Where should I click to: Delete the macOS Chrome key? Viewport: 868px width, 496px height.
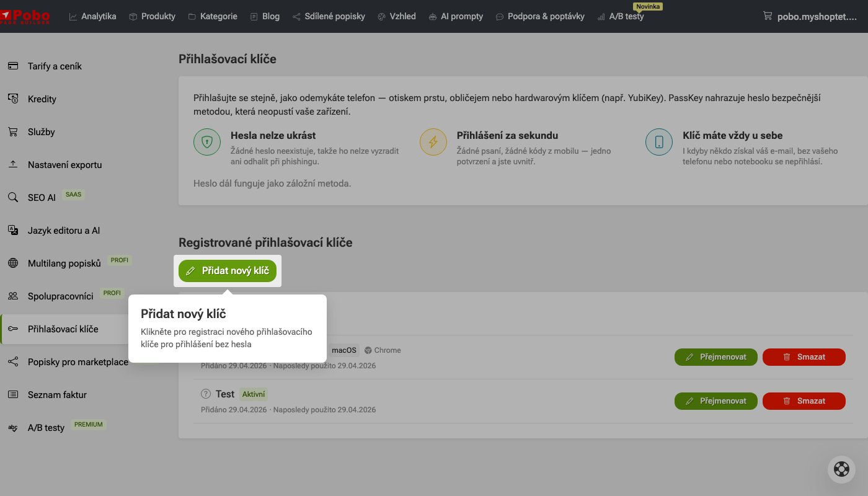[x=804, y=357]
